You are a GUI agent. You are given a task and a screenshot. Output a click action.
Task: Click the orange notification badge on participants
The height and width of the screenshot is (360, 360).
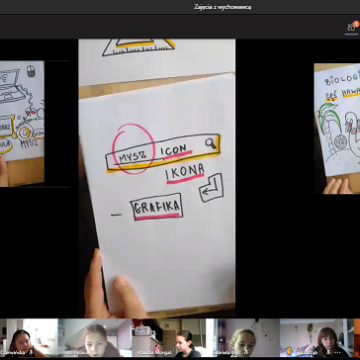click(x=356, y=24)
